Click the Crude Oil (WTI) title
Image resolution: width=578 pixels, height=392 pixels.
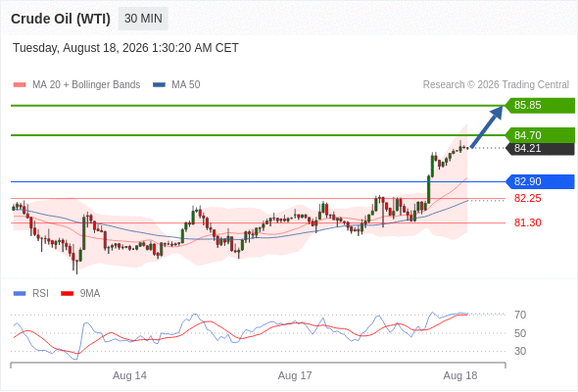61,19
